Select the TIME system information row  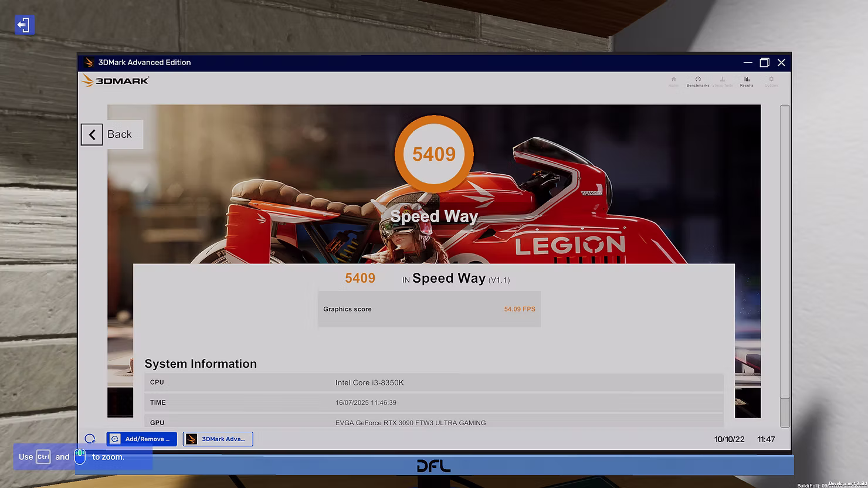(433, 402)
